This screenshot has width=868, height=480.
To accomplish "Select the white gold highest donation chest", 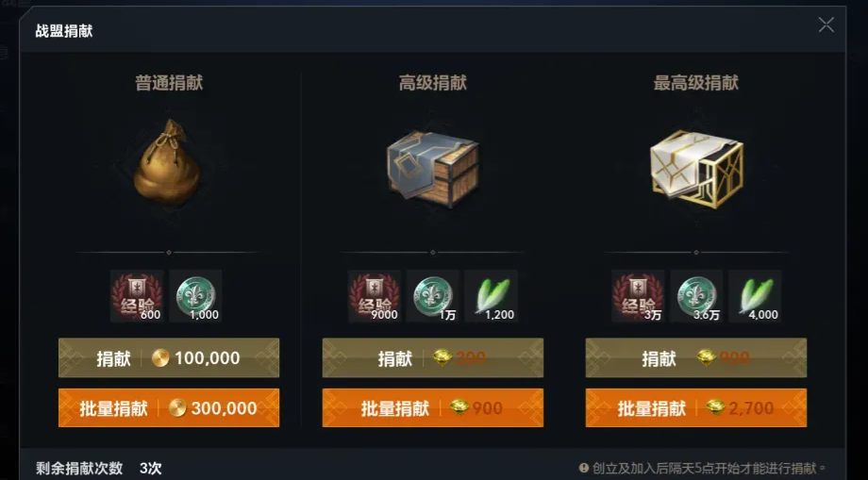I will click(x=696, y=169).
